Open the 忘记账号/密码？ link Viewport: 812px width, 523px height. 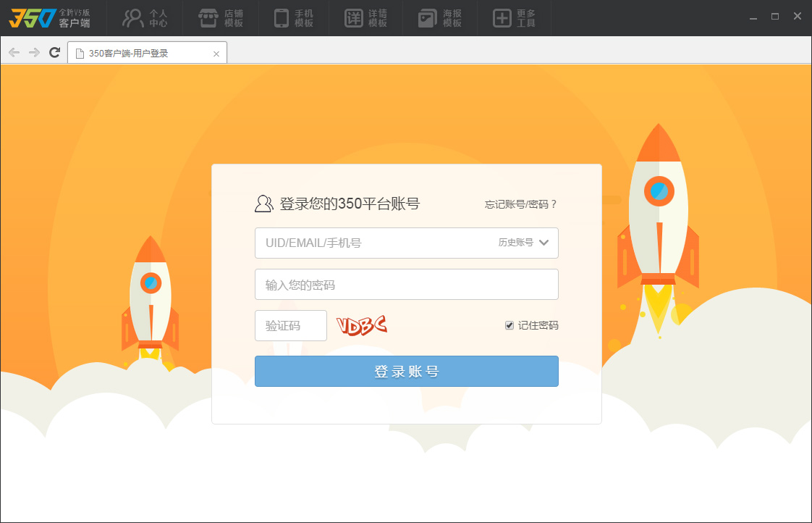520,204
